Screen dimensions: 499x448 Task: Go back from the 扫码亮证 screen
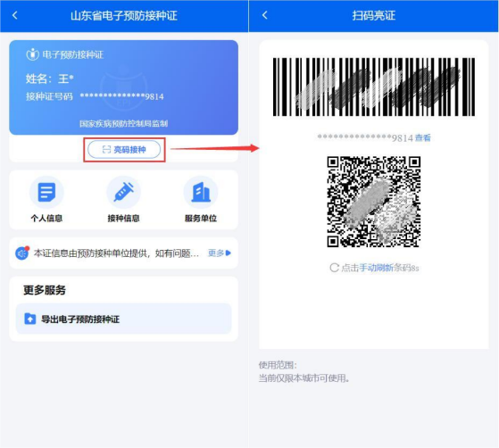pyautogui.click(x=265, y=15)
